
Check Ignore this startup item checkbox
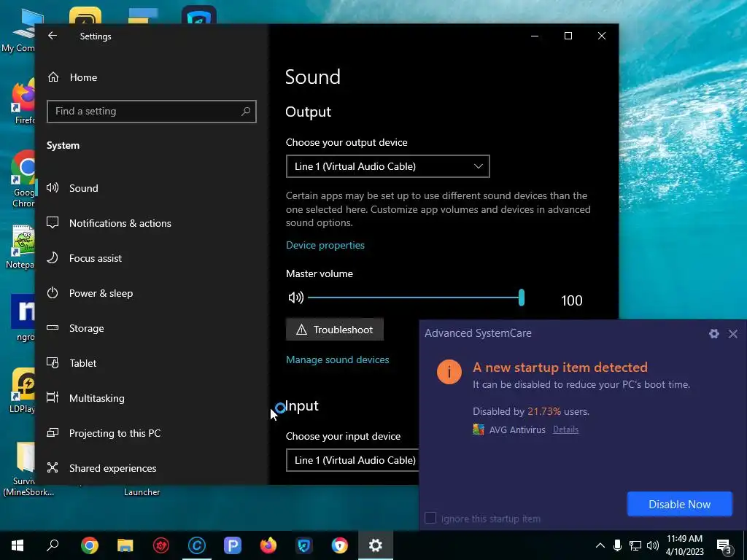pos(430,518)
